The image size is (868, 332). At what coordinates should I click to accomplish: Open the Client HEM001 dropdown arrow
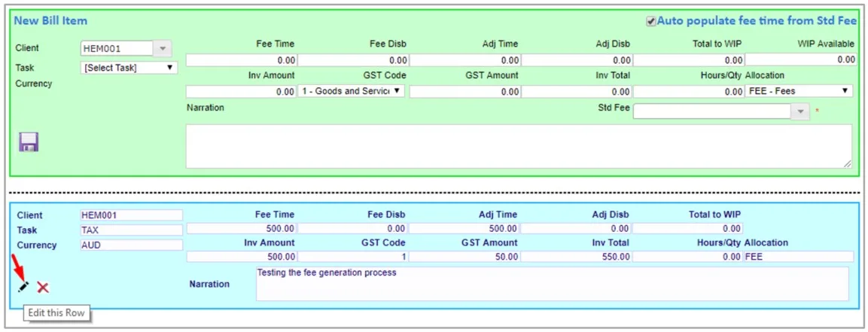162,49
